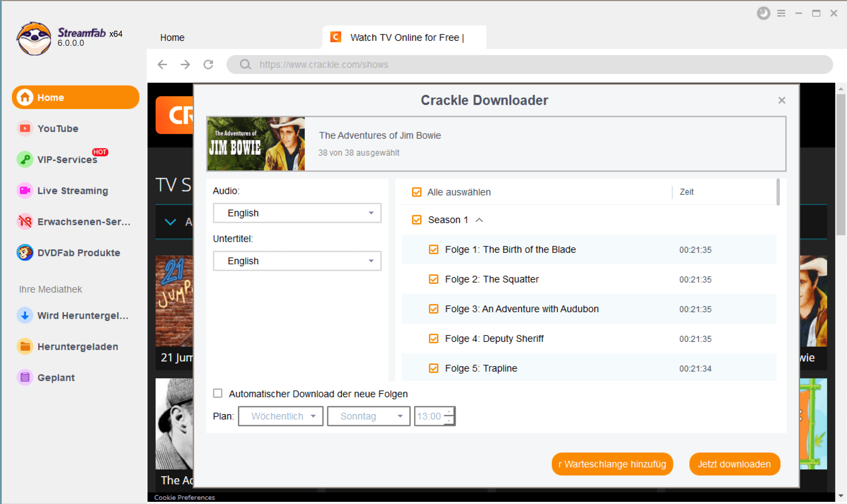Click the VIP-Services label
This screenshot has width=847, height=504.
[x=68, y=160]
